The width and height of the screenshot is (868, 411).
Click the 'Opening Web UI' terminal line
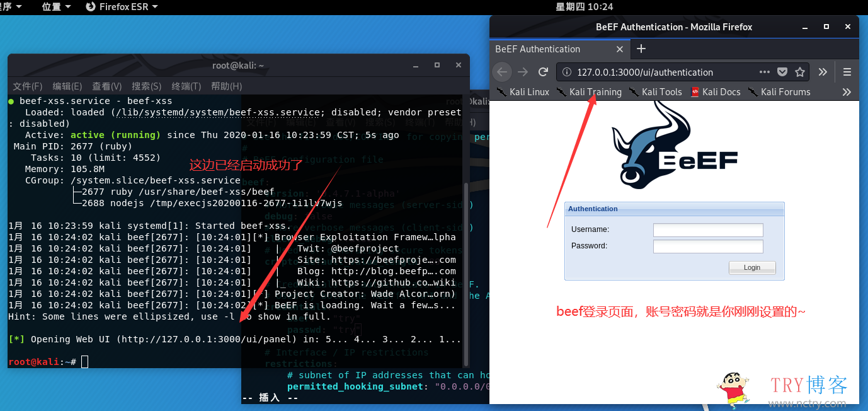[x=235, y=339]
